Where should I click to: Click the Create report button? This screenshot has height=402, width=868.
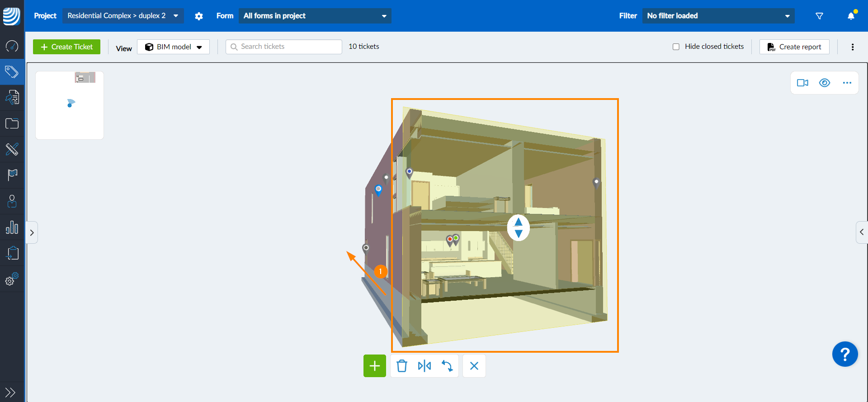[794, 47]
